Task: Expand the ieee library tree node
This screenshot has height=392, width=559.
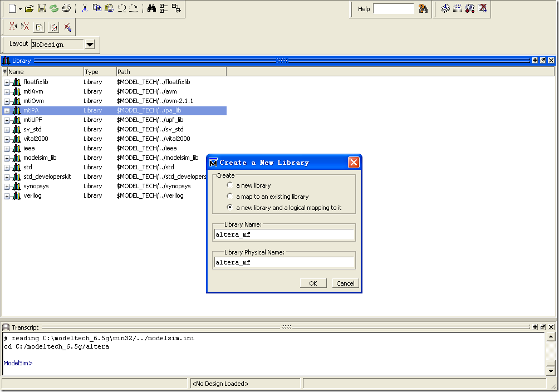Action: tap(7, 149)
